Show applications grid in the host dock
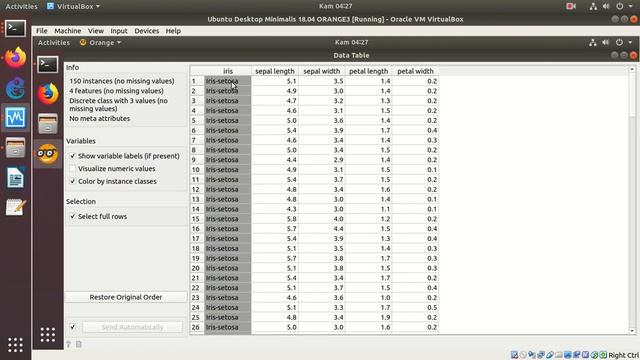The height and width of the screenshot is (360, 640). (15, 344)
